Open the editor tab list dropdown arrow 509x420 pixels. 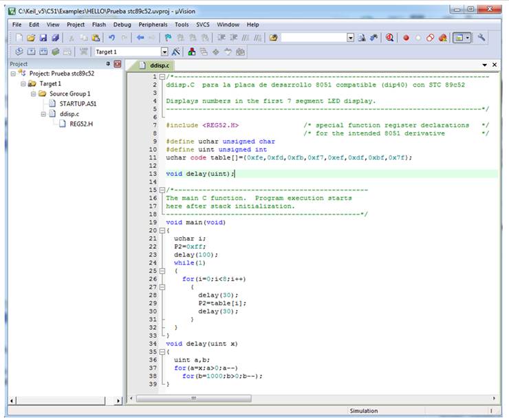click(x=485, y=65)
